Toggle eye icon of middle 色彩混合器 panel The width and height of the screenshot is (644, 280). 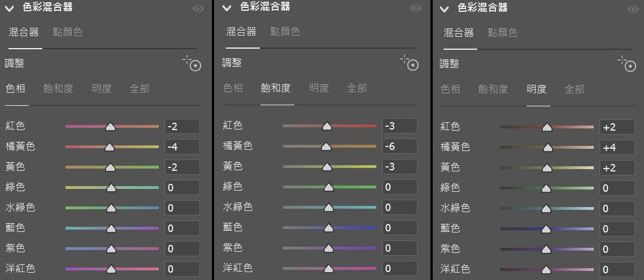pos(415,8)
